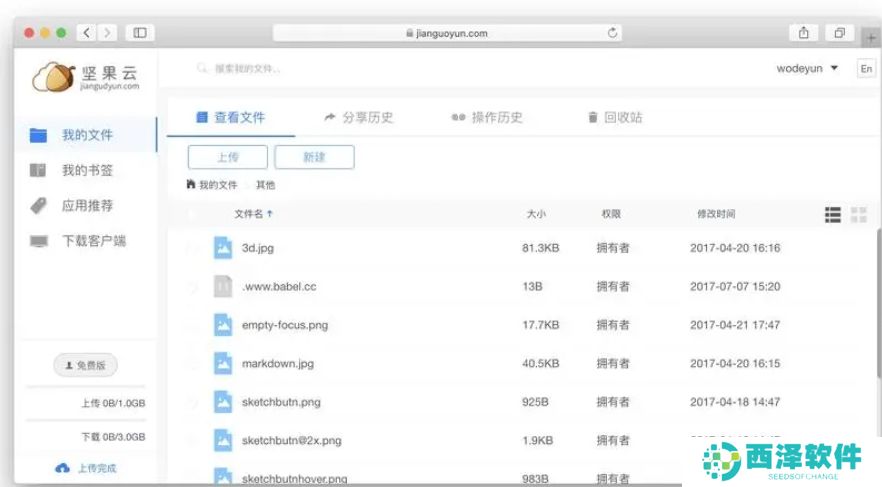Click the 3d.jpg image file icon

(x=223, y=248)
